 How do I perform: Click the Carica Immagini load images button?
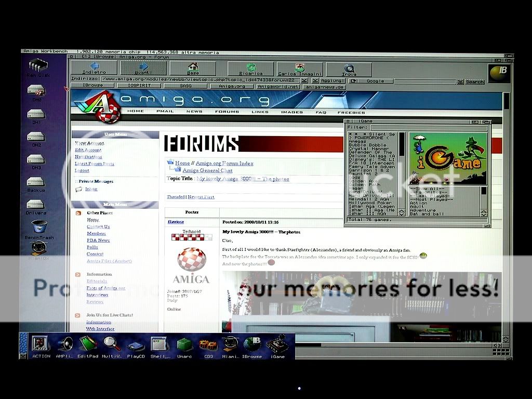300,69
